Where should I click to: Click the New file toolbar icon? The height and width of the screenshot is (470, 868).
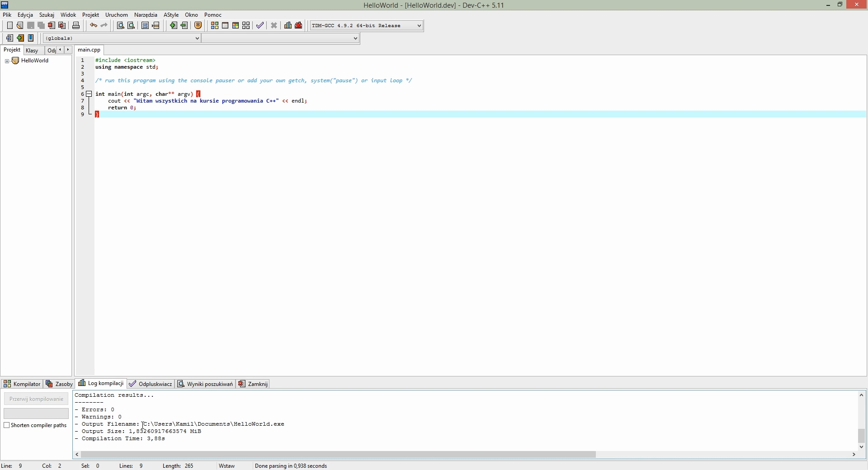[x=9, y=26]
